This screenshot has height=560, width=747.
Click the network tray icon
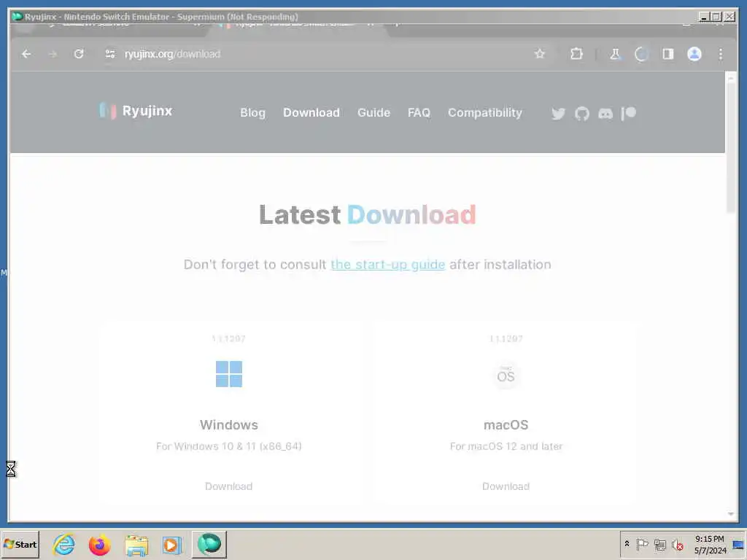click(x=659, y=544)
